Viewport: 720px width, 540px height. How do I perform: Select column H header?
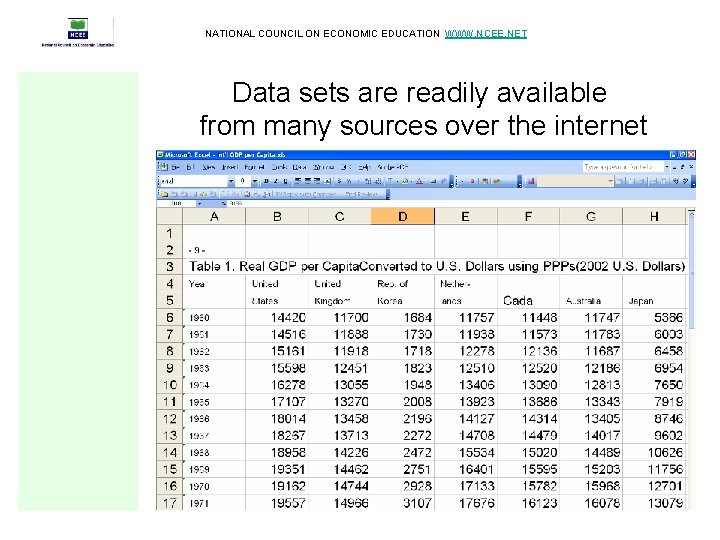coord(654,216)
